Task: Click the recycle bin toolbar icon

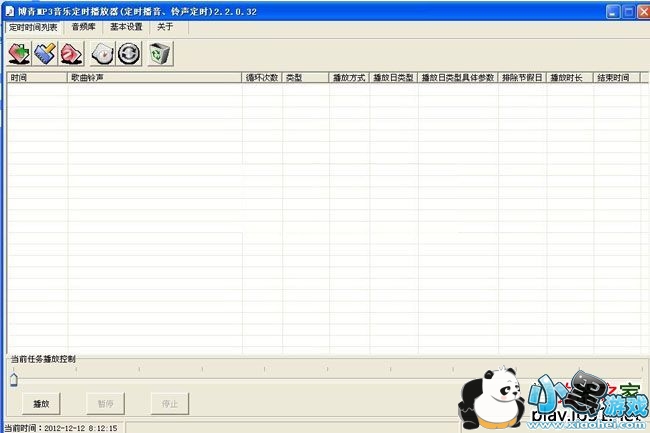Action: click(x=160, y=53)
